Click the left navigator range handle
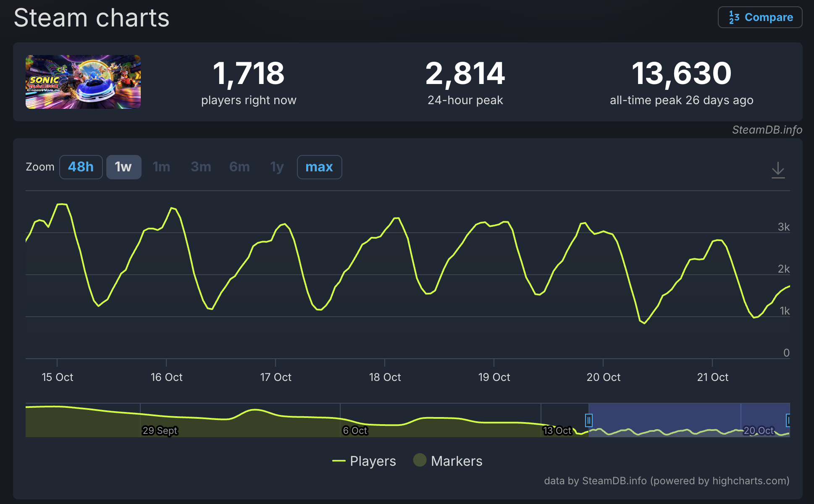The image size is (814, 504). click(589, 420)
